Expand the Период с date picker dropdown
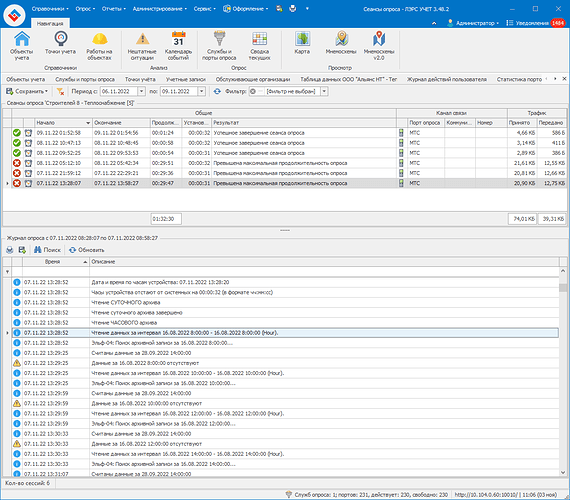 (x=142, y=91)
